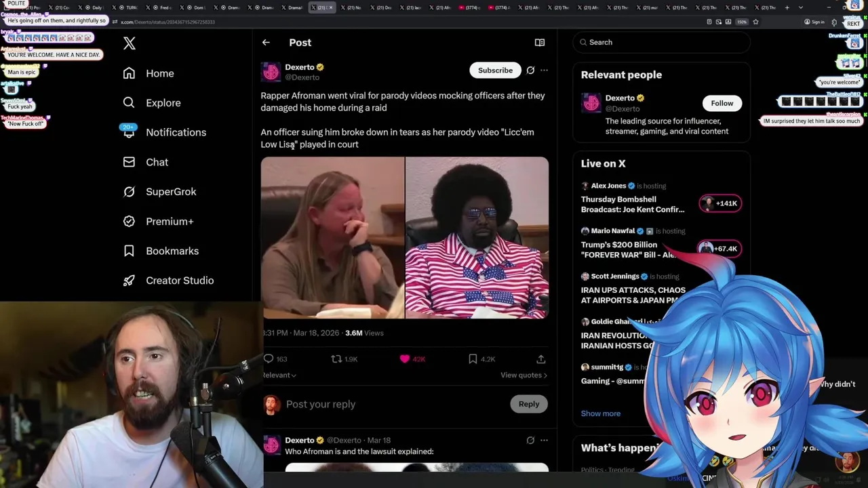This screenshot has width=868, height=488.
Task: Open the Thursday Bombshell Broadcast live space
Action: point(633,204)
